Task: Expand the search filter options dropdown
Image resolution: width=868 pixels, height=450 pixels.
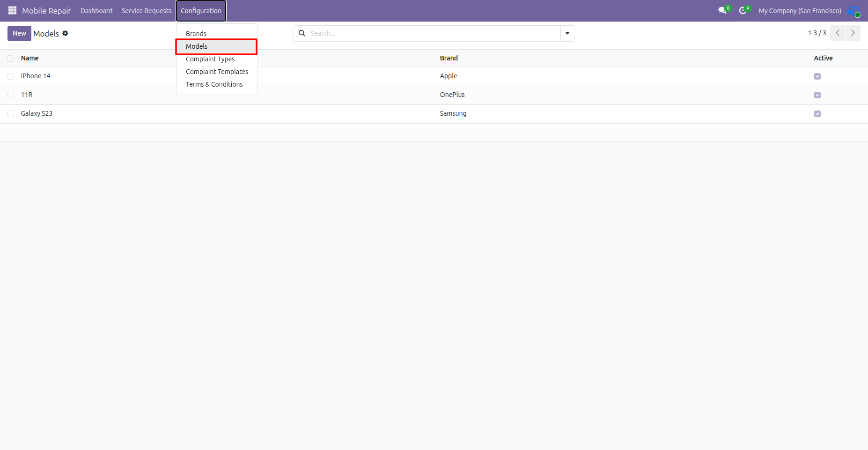Action: click(x=567, y=33)
